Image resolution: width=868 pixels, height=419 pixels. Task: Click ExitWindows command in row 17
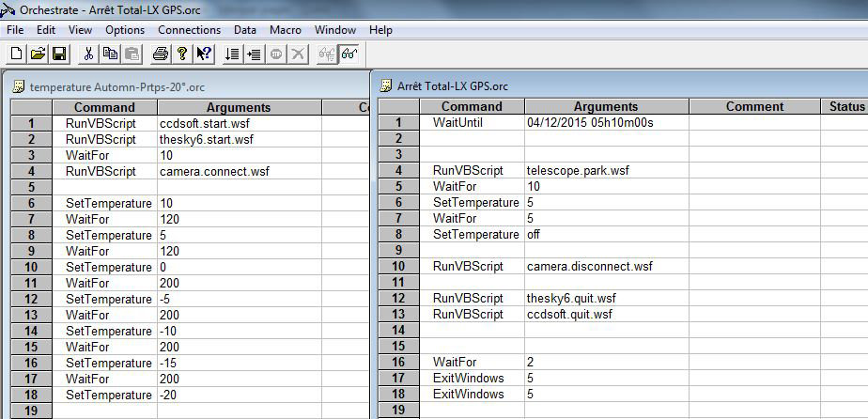pyautogui.click(x=472, y=378)
